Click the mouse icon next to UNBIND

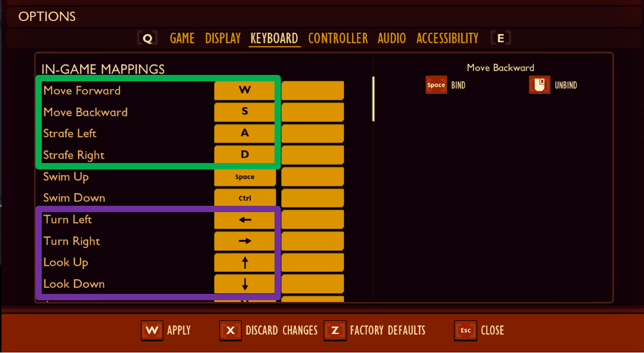(x=539, y=84)
